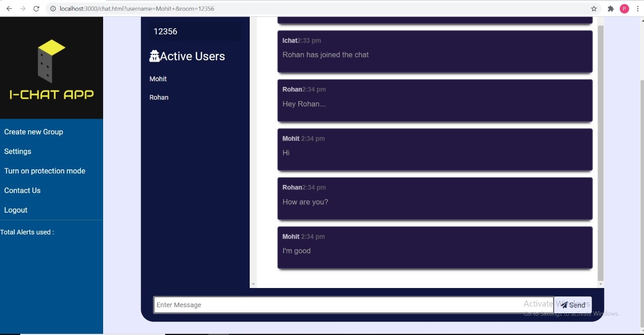This screenshot has width=644, height=335.
Task: Open the Chrome three-dot menu
Action: (636, 9)
